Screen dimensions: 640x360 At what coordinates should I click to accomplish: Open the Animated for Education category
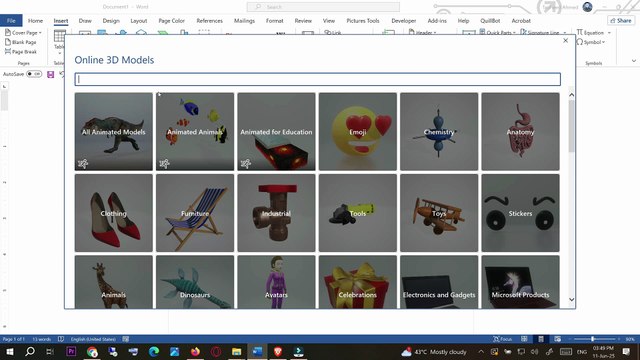276,131
